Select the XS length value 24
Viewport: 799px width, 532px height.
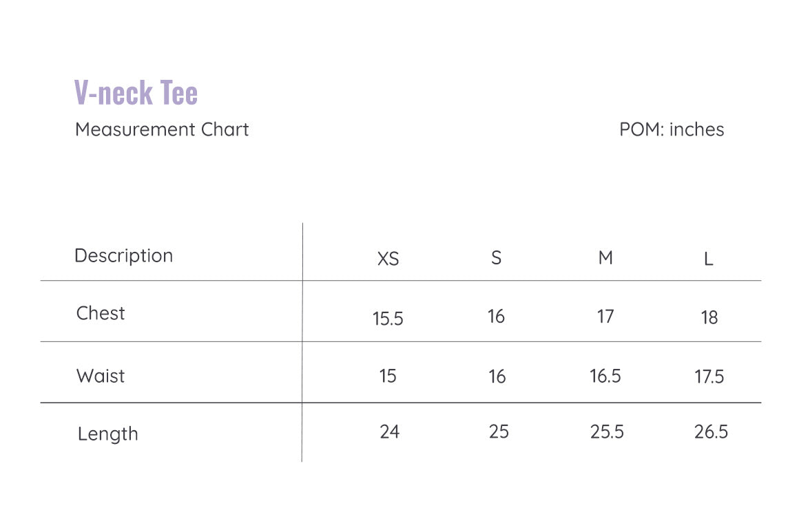pyautogui.click(x=390, y=432)
